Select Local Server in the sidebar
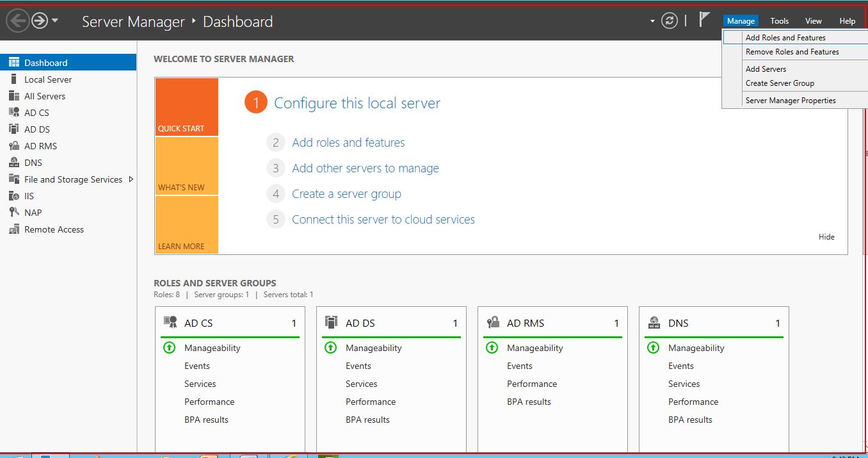868x458 pixels. tap(48, 79)
